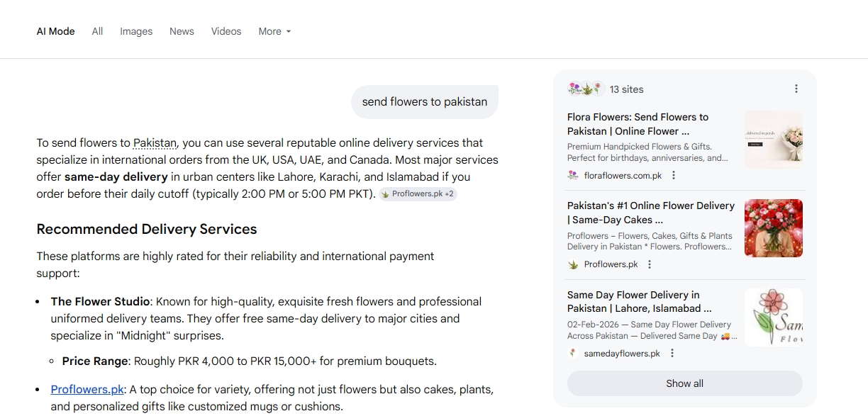The image size is (868, 416).
Task: Click the 'send flowers to pakistan' query bubble
Action: pyautogui.click(x=424, y=102)
